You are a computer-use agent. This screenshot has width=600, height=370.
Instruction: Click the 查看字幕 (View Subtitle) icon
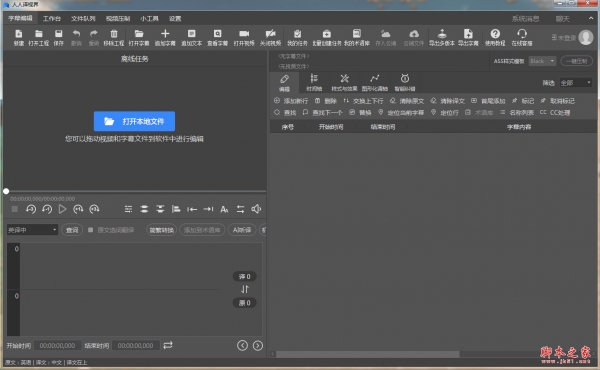click(x=217, y=34)
